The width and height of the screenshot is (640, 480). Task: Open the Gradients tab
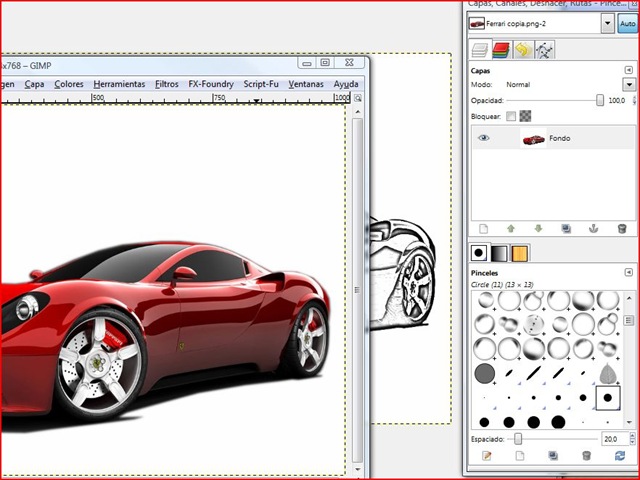click(x=499, y=254)
